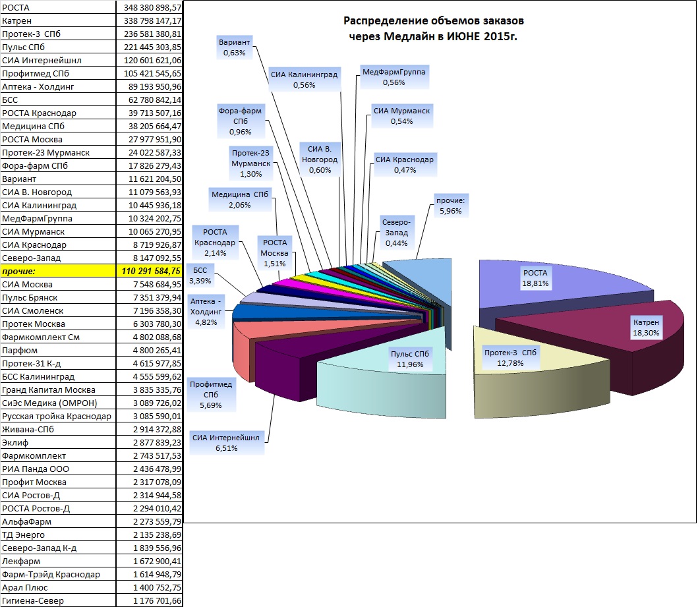Select the "Протек-3 СПб 12,78%" chart label
700x607 pixels.
tap(510, 357)
